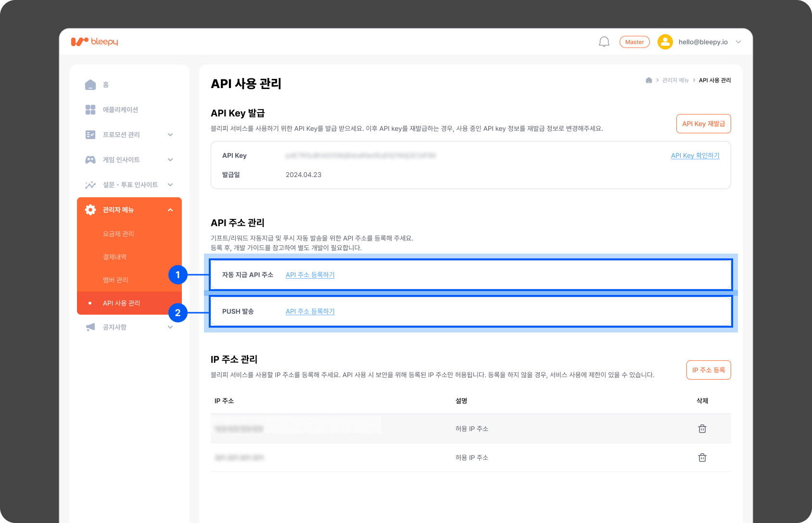The width and height of the screenshot is (812, 523).
Task: Click the breadcrumb home icon
Action: coord(648,80)
